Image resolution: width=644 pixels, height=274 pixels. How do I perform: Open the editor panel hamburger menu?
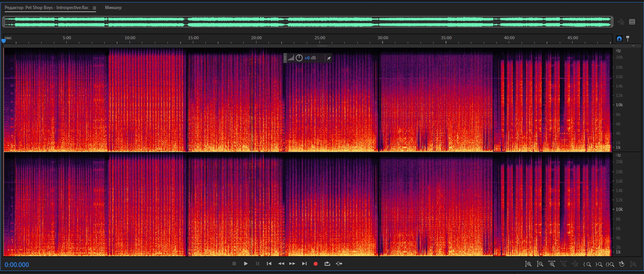[94, 8]
